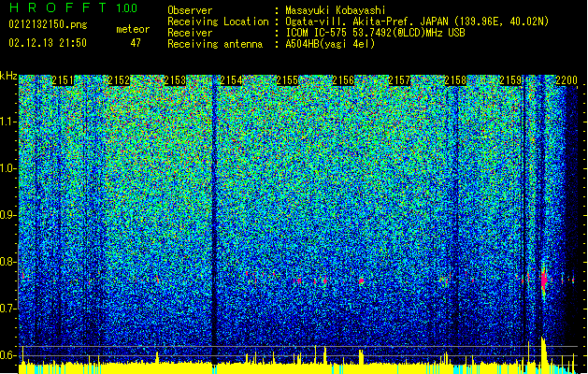Screen dimensions: 588x374
Task: Click the 2157 time marker
Action: point(399,80)
